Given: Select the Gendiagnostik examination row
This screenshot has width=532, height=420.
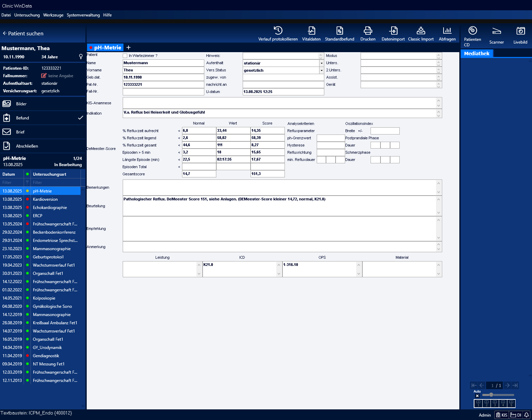Looking at the screenshot, I should tap(40, 355).
